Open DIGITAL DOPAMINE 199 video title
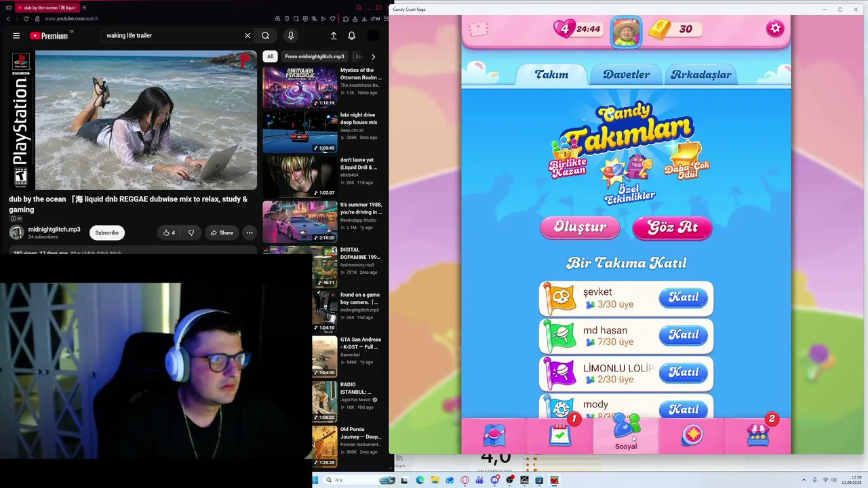The width and height of the screenshot is (868, 488). [x=360, y=253]
